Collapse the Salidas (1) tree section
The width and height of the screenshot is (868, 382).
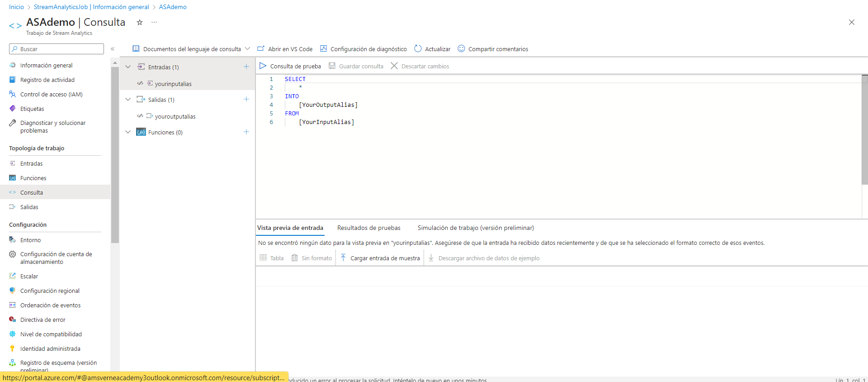(128, 100)
